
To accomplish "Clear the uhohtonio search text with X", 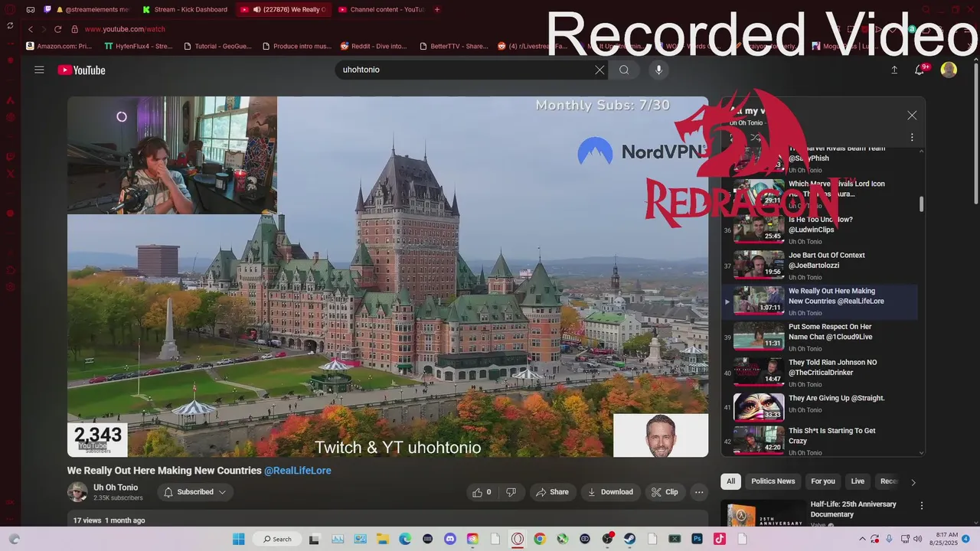I will click(599, 70).
